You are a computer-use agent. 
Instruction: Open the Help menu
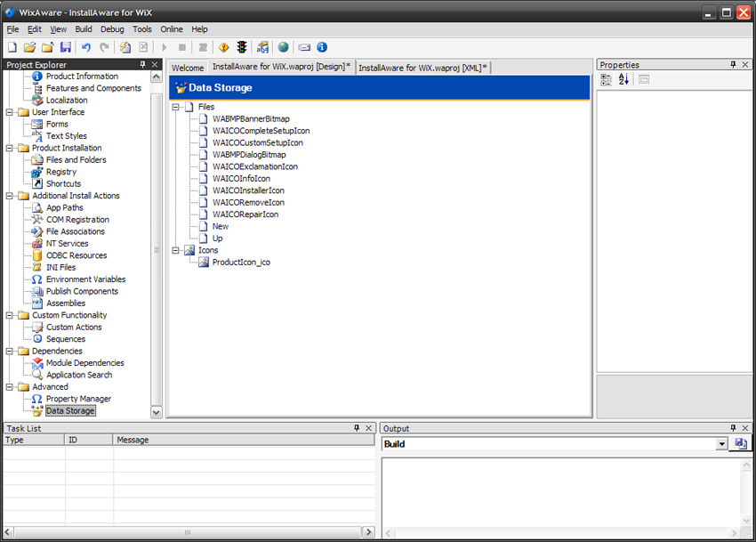coord(199,29)
